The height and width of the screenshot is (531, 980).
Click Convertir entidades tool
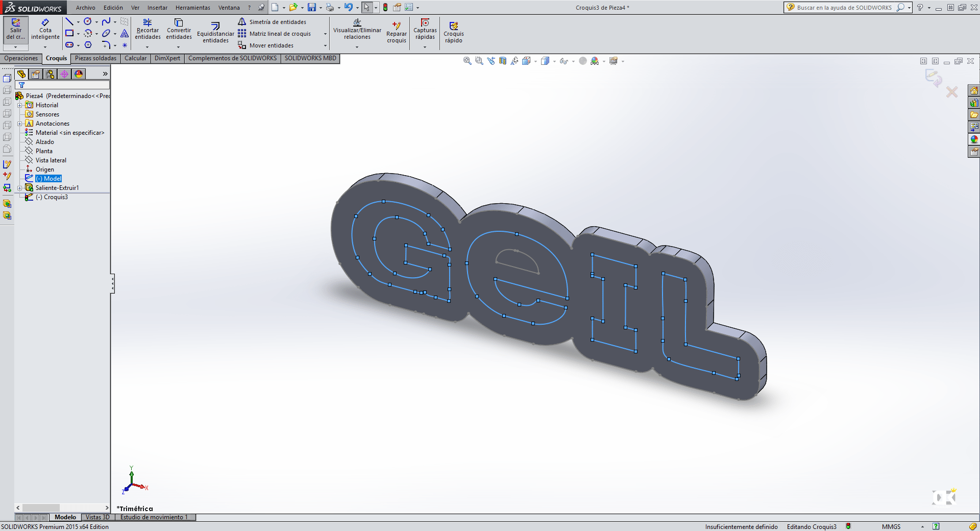point(179,29)
